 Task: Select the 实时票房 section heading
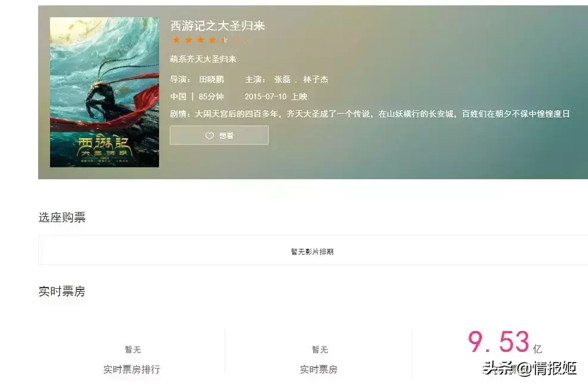coord(62,291)
